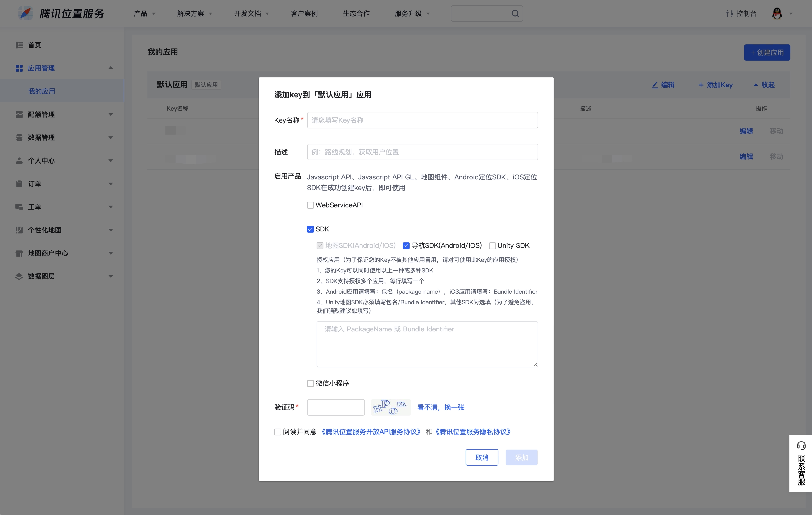Click the captcha verification image

391,407
